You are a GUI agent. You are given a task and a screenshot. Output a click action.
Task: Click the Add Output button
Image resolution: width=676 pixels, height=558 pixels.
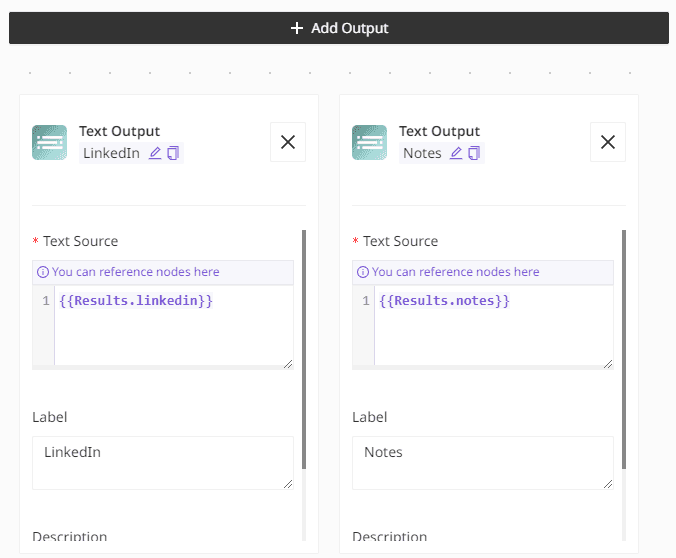click(338, 28)
